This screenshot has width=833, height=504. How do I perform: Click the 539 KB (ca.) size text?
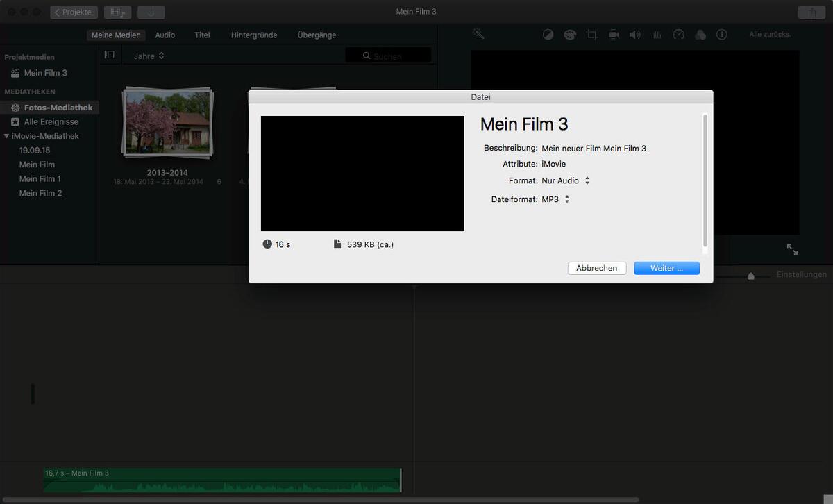pos(370,244)
